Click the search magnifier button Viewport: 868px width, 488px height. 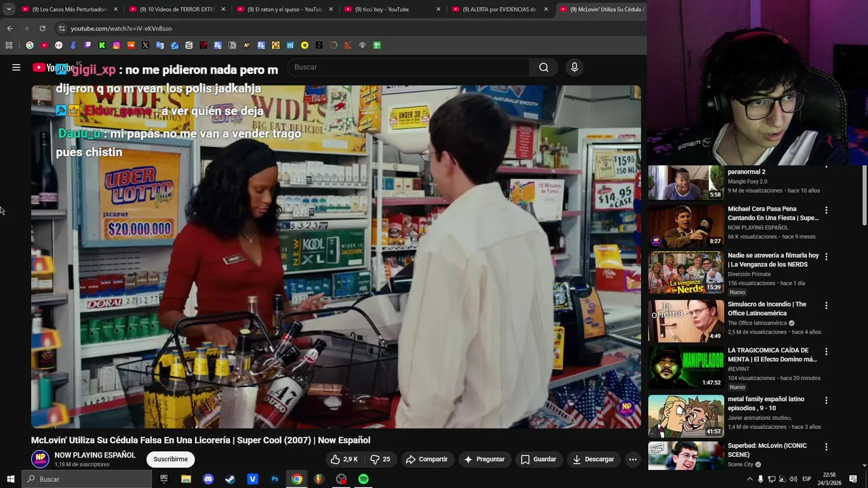[543, 67]
